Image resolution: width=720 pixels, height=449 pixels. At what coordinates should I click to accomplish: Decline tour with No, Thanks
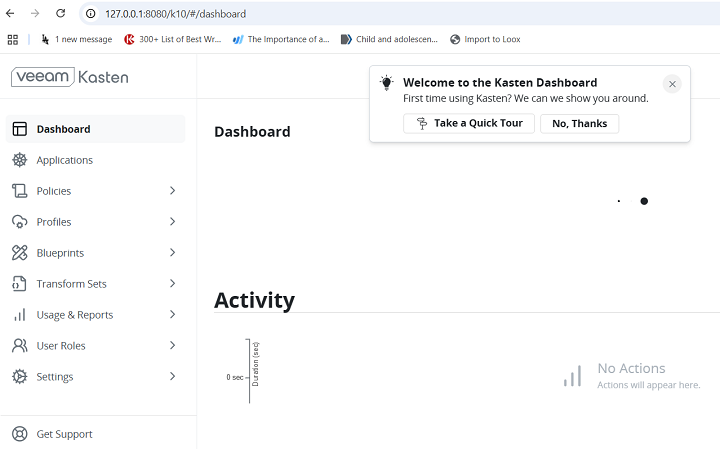click(x=579, y=123)
